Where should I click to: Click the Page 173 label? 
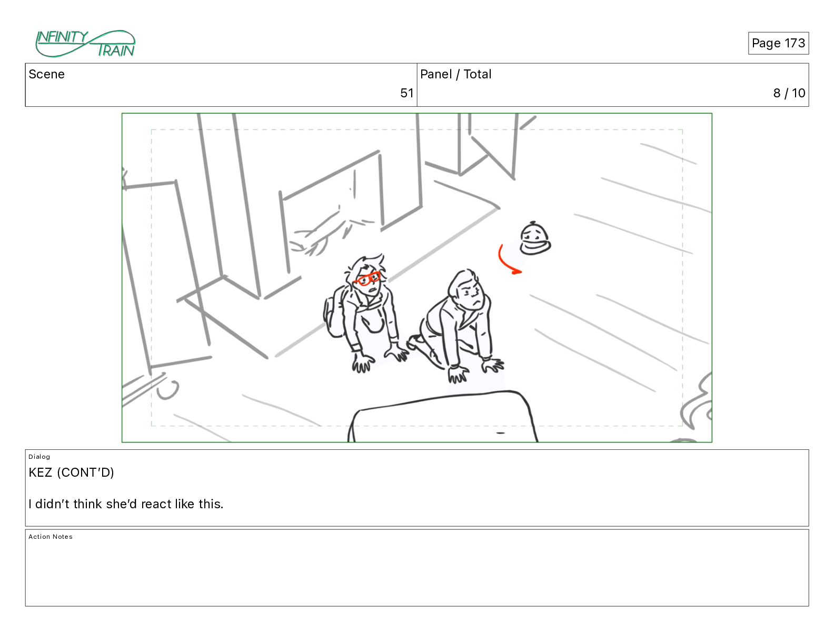tap(778, 43)
